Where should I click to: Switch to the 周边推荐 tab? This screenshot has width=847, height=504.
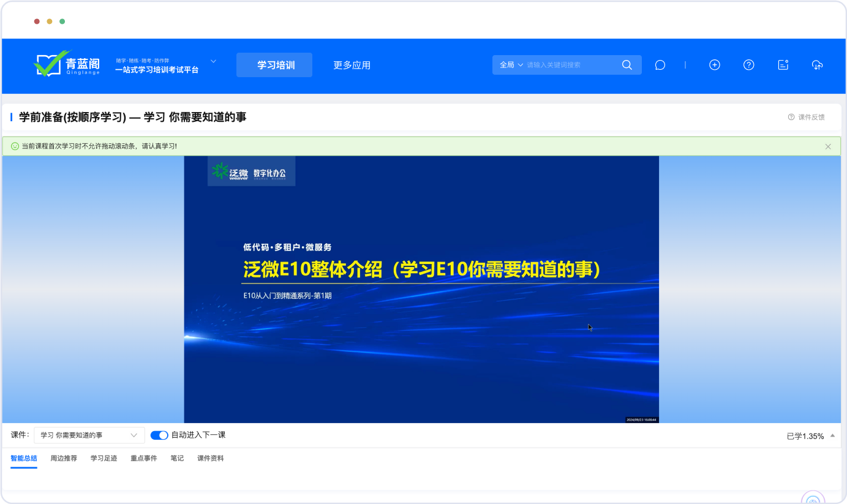click(64, 458)
